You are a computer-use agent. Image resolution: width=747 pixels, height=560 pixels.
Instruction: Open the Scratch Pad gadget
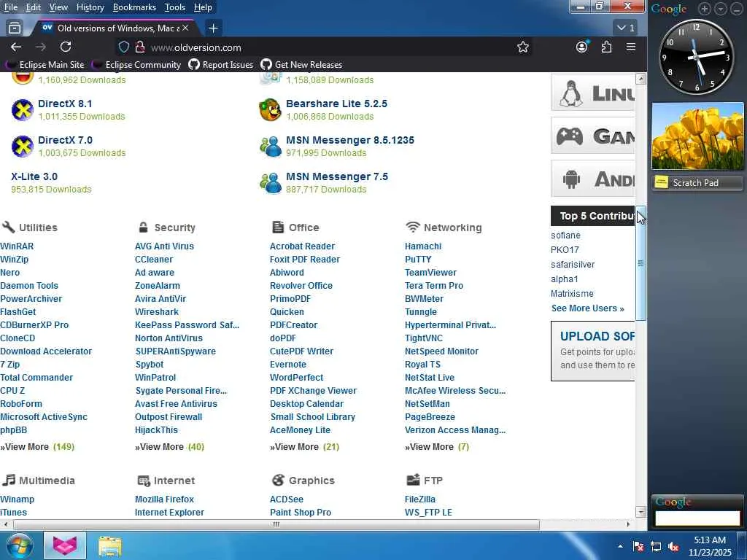point(697,183)
